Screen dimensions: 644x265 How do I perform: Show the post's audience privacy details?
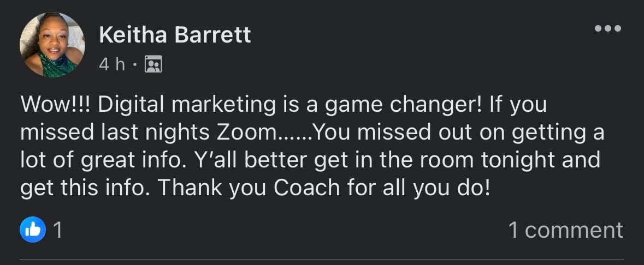[153, 65]
